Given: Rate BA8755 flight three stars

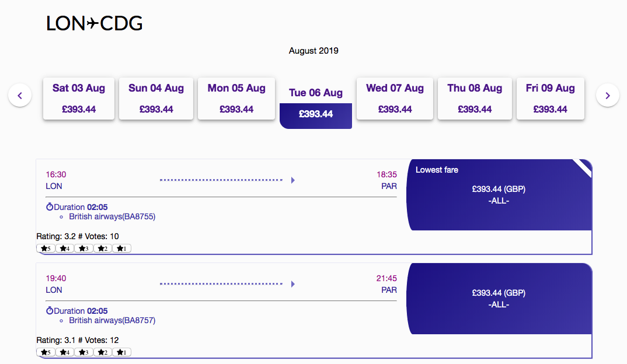Looking at the screenshot, I should tap(83, 249).
